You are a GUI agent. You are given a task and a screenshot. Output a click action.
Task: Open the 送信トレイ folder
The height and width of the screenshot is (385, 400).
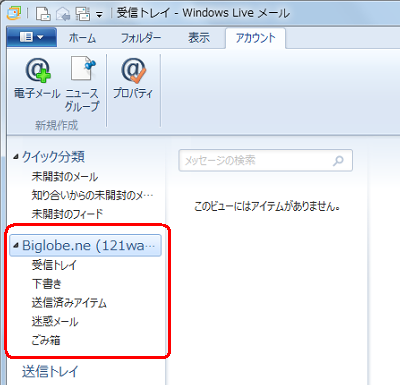tap(50, 372)
